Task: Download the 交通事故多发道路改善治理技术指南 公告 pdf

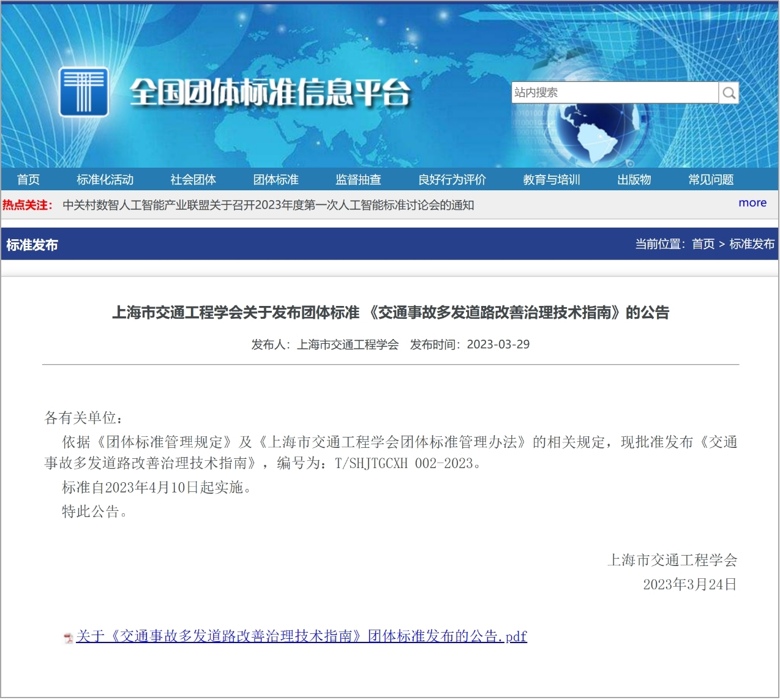Action: pyautogui.click(x=301, y=636)
